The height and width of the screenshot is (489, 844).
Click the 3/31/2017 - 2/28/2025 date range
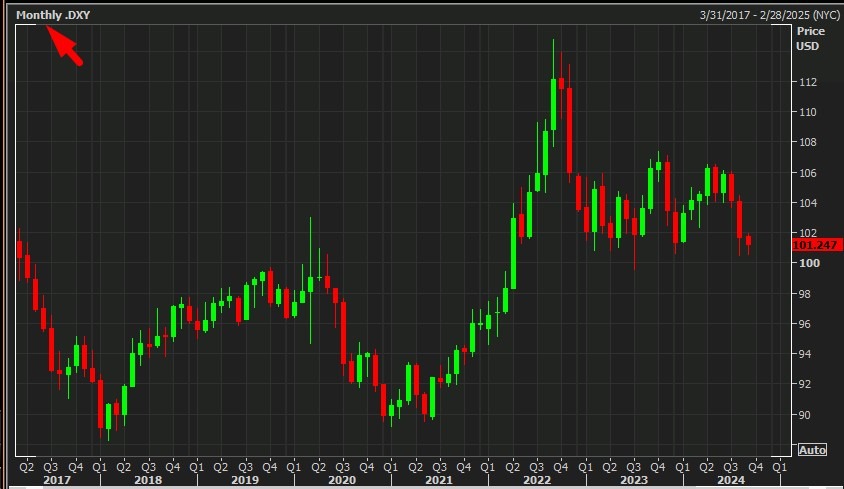click(x=768, y=15)
